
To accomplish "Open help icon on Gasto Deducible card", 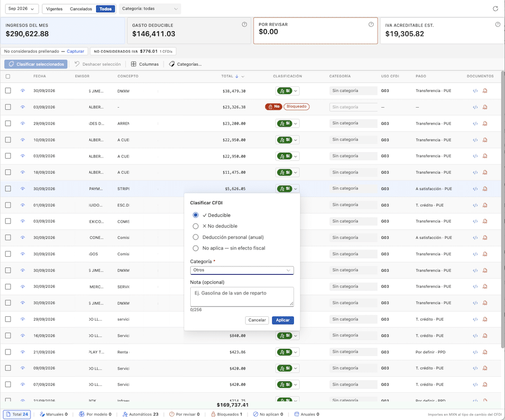I will tap(245, 25).
